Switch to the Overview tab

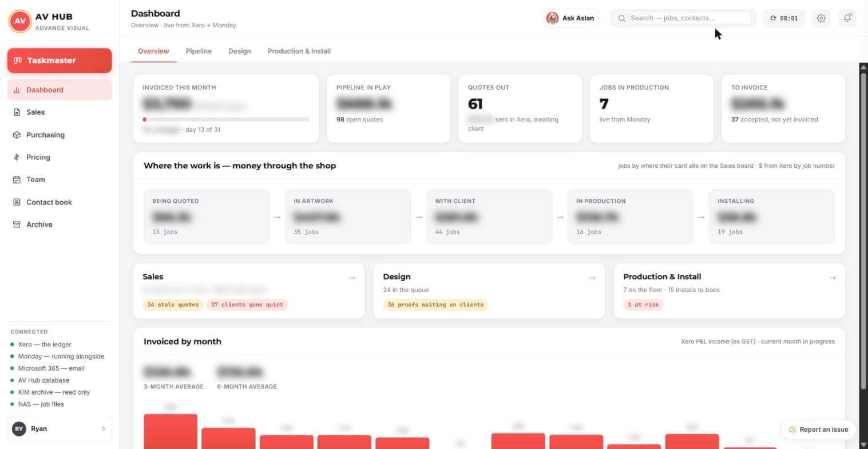tap(153, 51)
